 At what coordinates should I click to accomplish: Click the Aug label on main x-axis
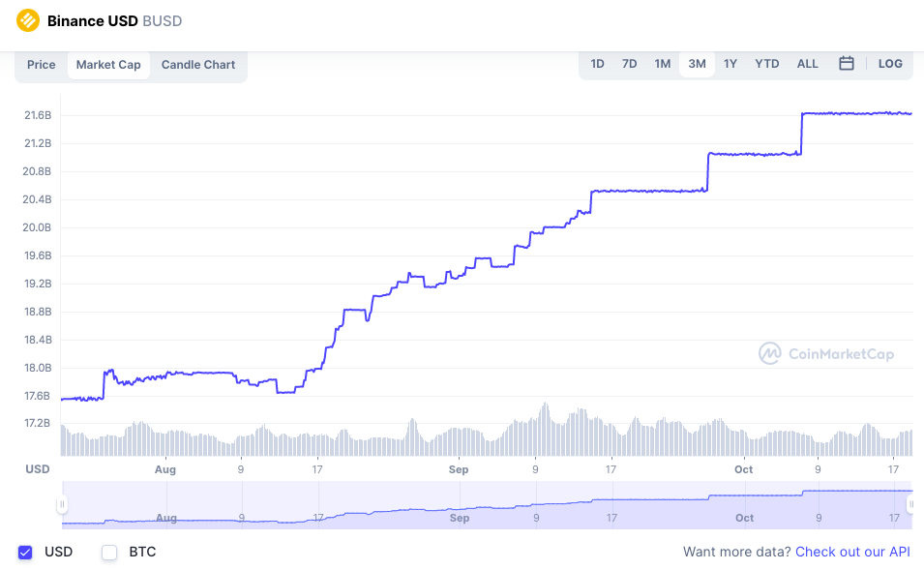tap(165, 469)
